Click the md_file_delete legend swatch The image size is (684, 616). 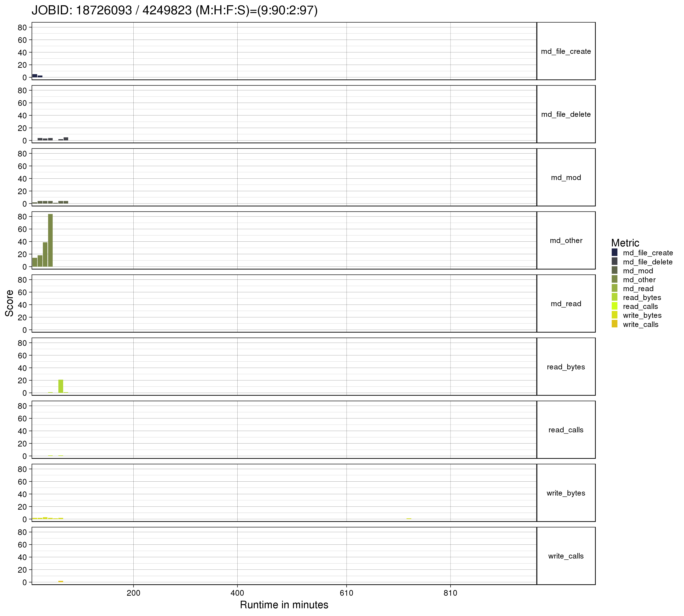[x=614, y=262]
